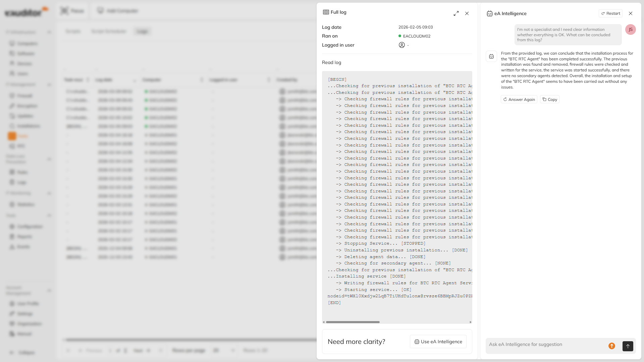Viewport: 644px width, 362px height.
Task: Click the eA Intelligence bot avatar icon
Action: (x=491, y=56)
